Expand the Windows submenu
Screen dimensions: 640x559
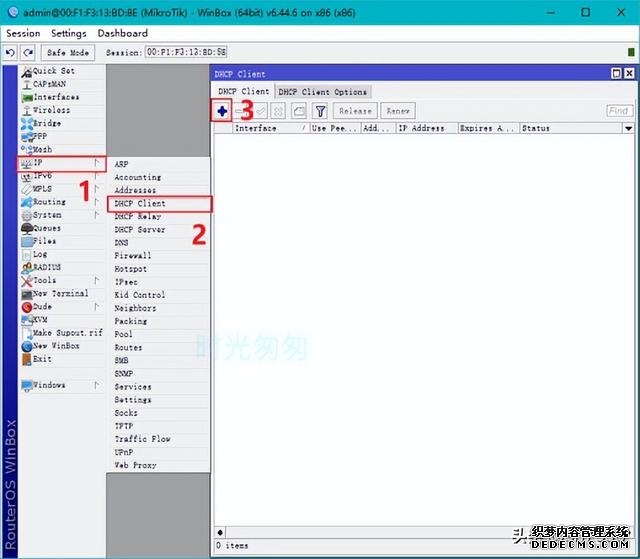pos(62,385)
